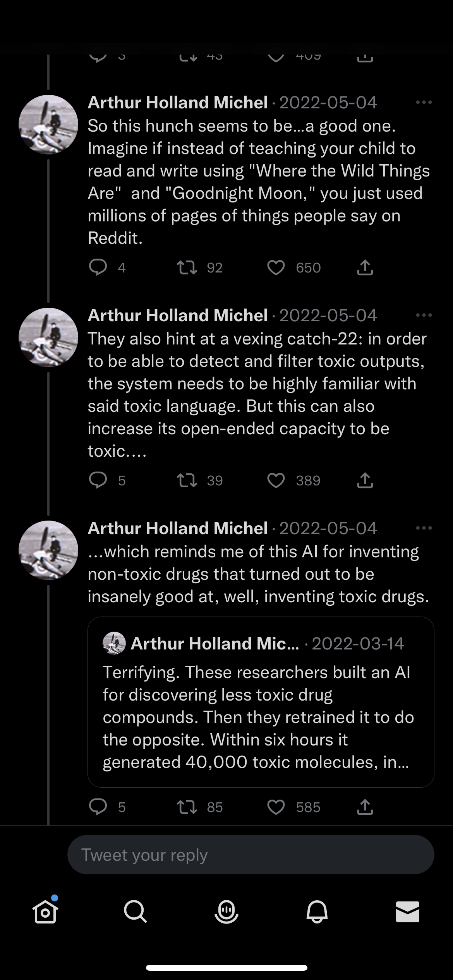Like the "Goodnight Moon" tweet with 650 likes
The width and height of the screenshot is (453, 980).
276,267
